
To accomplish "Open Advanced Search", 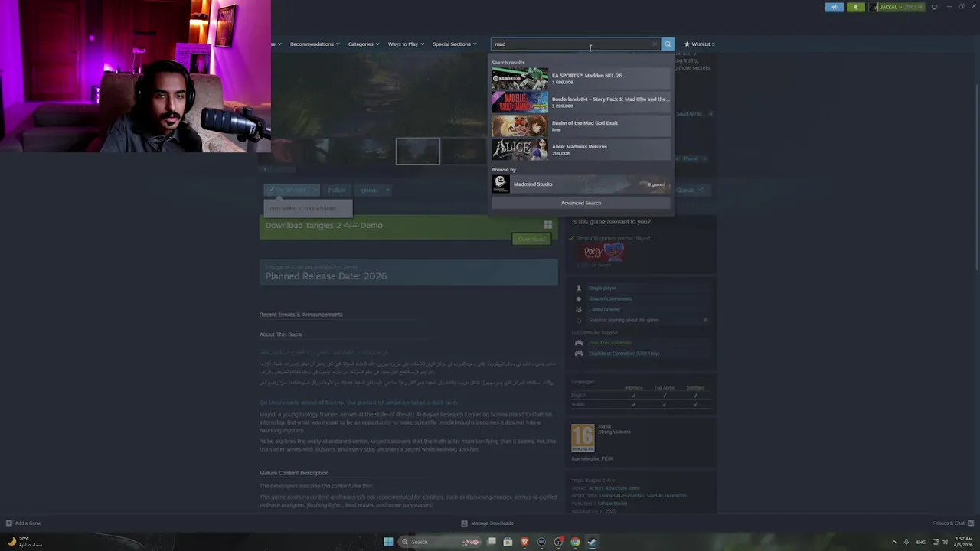I will [580, 203].
